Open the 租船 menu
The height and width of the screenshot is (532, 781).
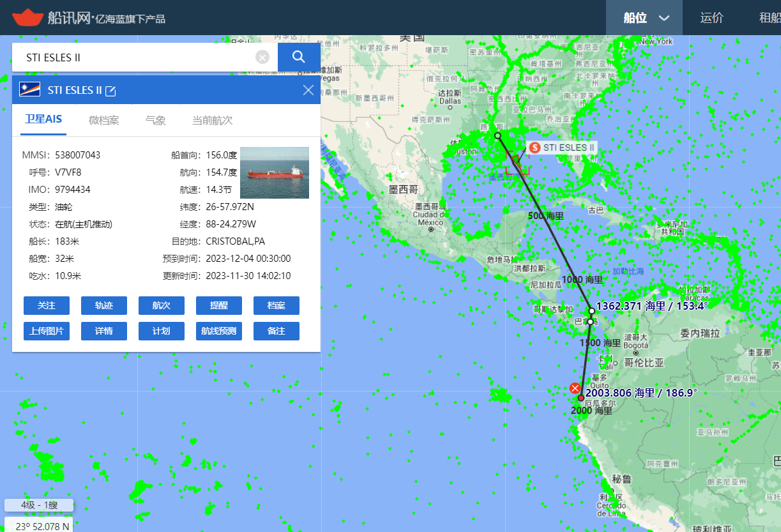(x=769, y=17)
